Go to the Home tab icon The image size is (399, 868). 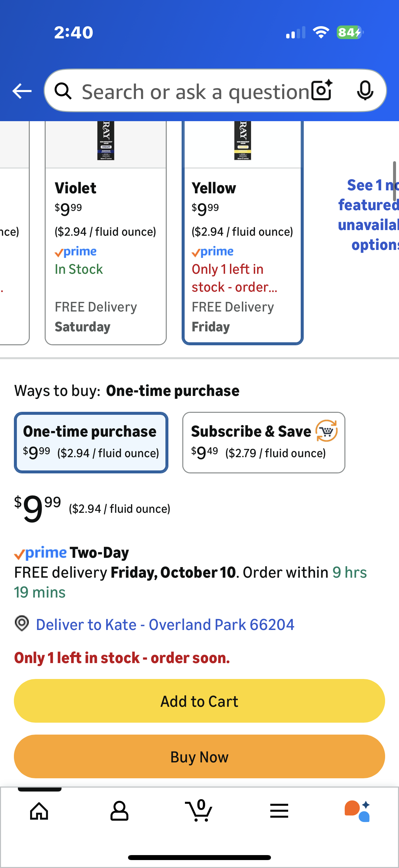click(39, 811)
